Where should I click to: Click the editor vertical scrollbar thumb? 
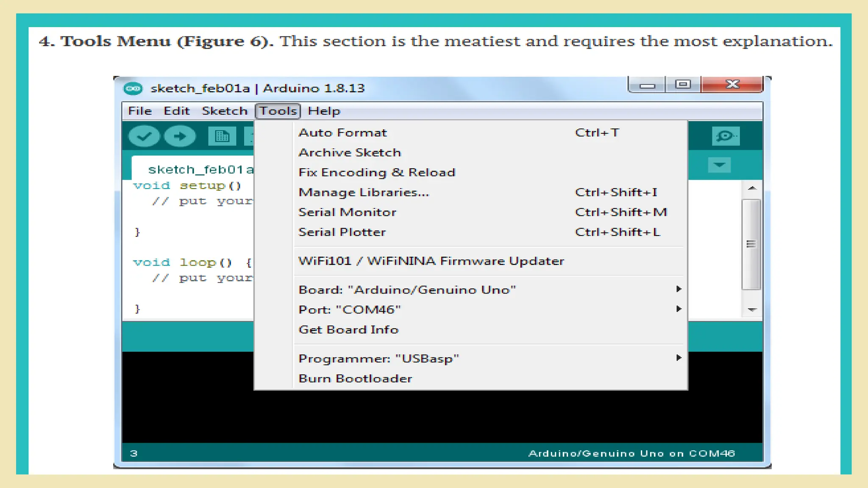[x=752, y=244]
